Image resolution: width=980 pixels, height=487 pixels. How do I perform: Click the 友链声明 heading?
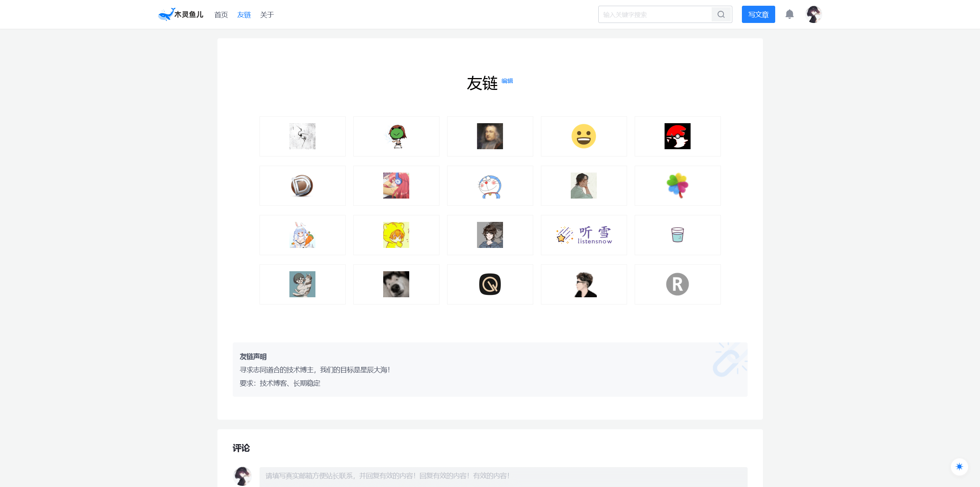click(253, 357)
